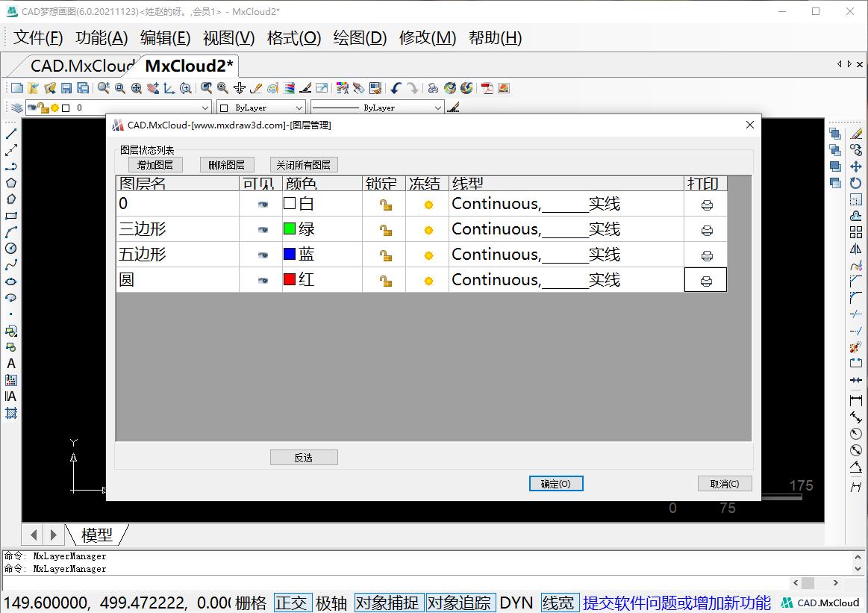Open the Zoom Extents tool

pyautogui.click(x=136, y=88)
